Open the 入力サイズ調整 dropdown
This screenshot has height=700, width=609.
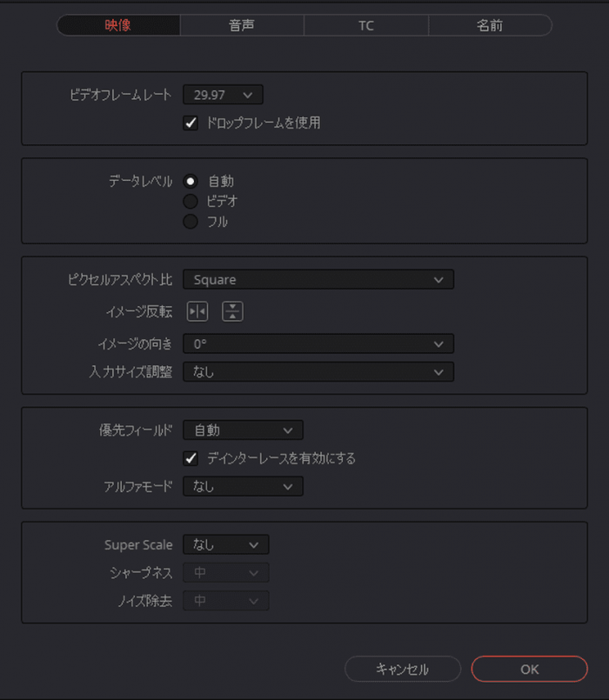tap(318, 372)
